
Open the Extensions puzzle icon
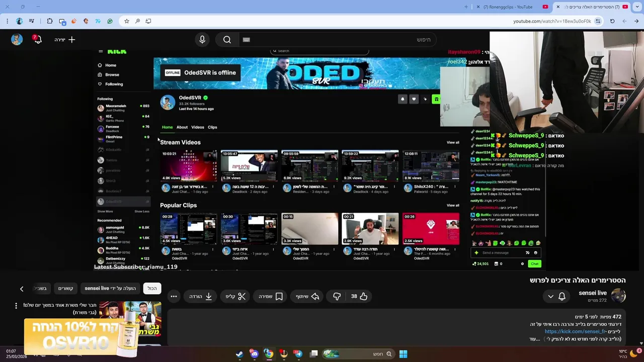[x=50, y=21]
